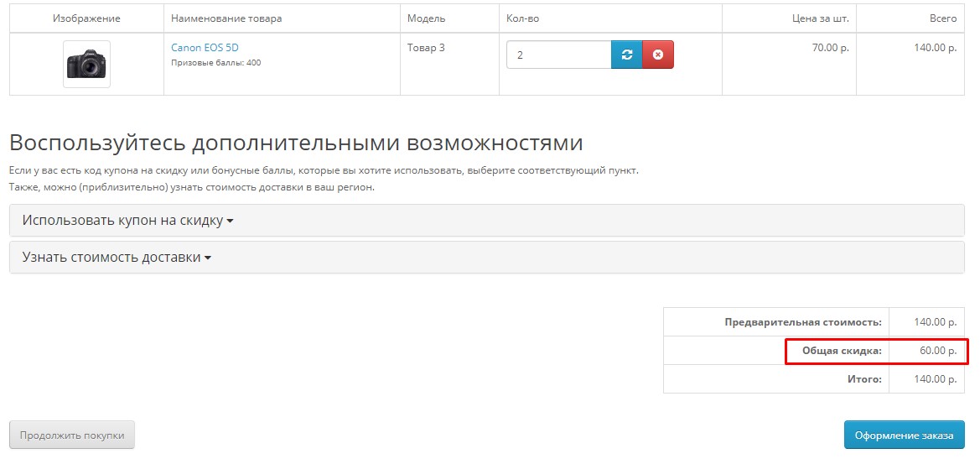Remove Canon EOS 5D with red icon
This screenshot has height=464, width=980.
tap(658, 55)
